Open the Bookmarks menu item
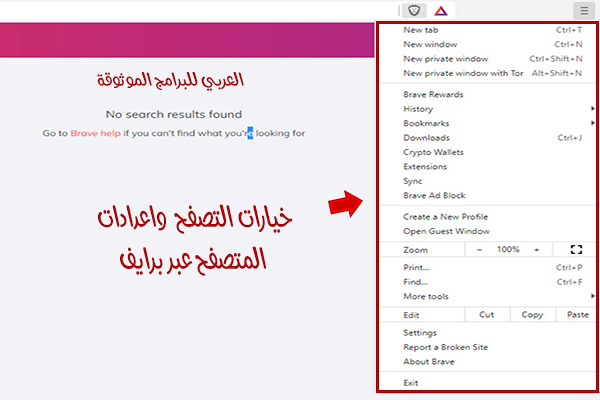Screen dimensions: 600x400 (488, 123)
